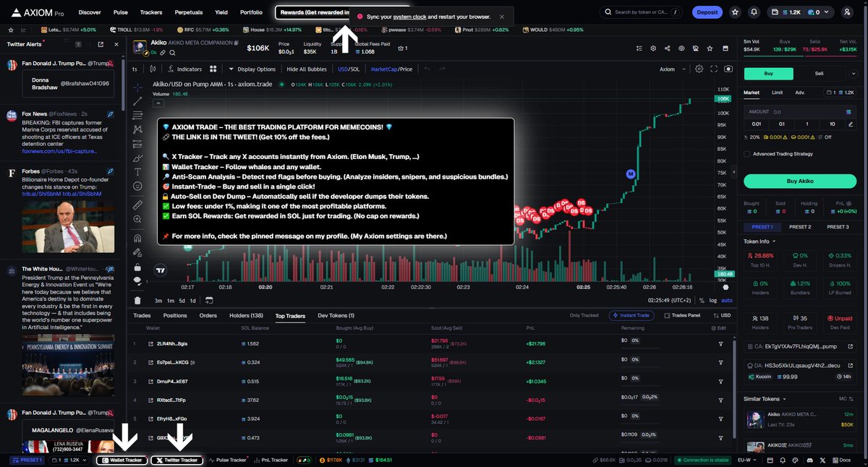Toggle Hide All Bubbles on chart
Viewport: 868px width, 467px height.
tap(307, 69)
